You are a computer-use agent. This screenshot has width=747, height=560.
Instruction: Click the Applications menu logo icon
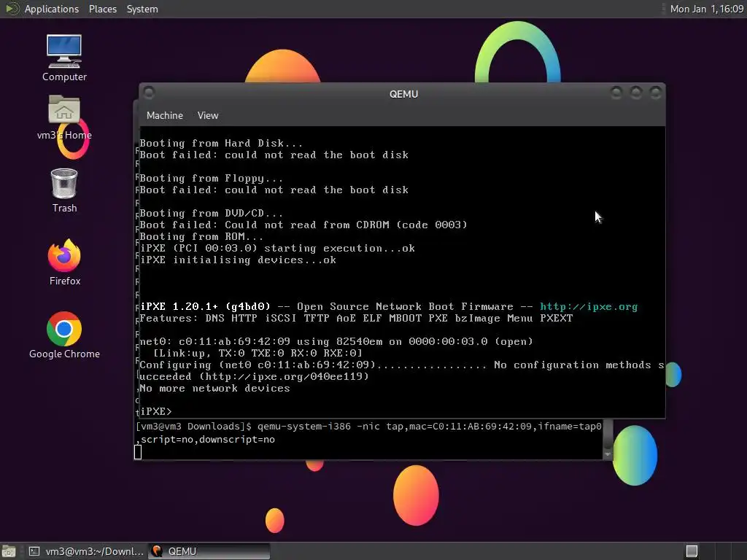[x=12, y=9]
